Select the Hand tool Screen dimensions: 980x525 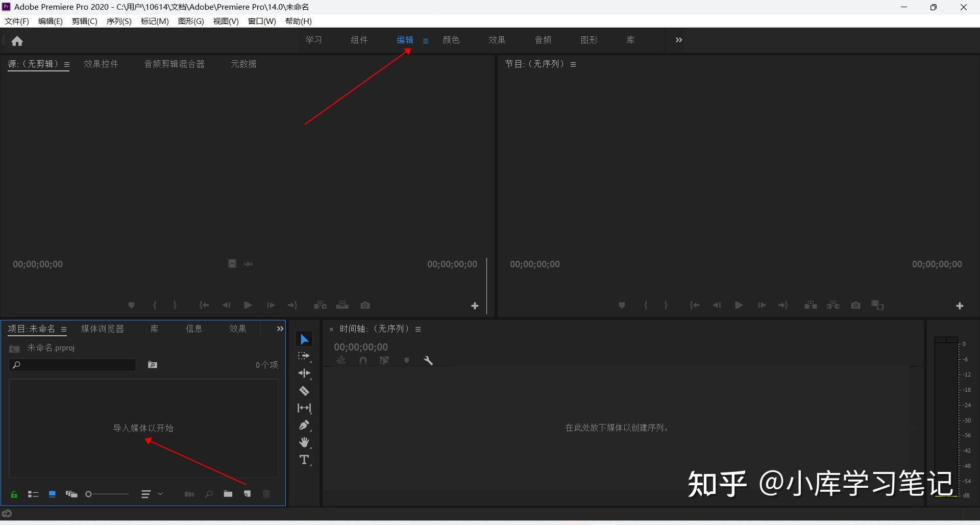[x=304, y=442]
